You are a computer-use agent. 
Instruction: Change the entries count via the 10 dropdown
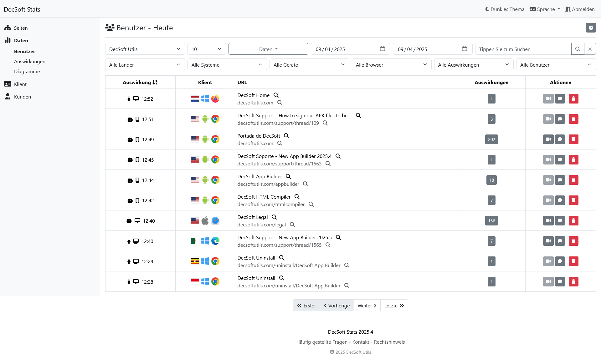[x=206, y=49]
